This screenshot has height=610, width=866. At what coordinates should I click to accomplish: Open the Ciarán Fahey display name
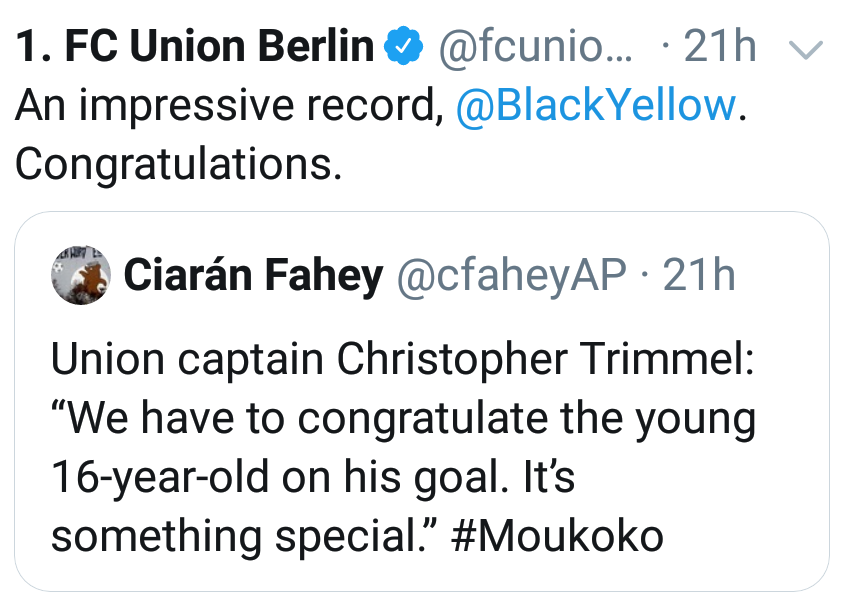tap(253, 275)
